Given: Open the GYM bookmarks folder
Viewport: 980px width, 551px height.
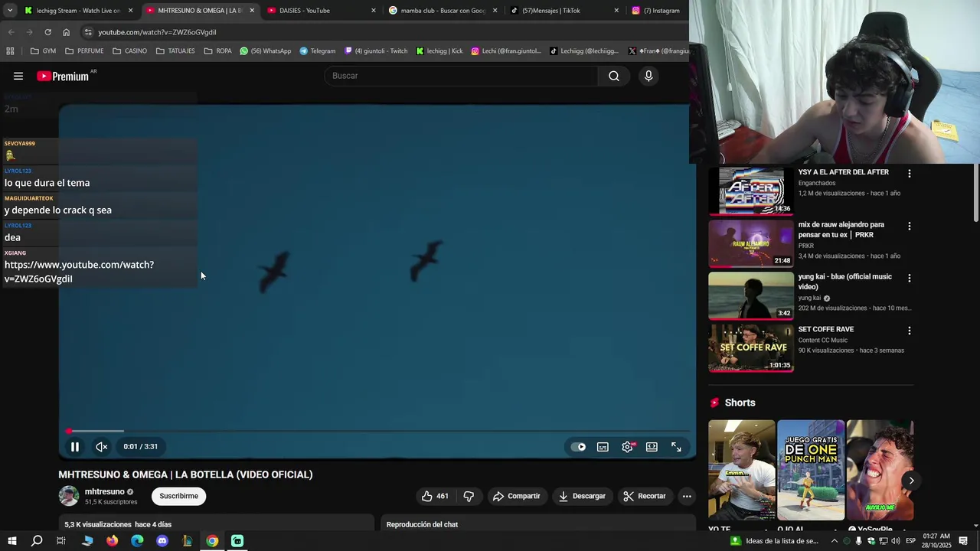Looking at the screenshot, I should [43, 51].
